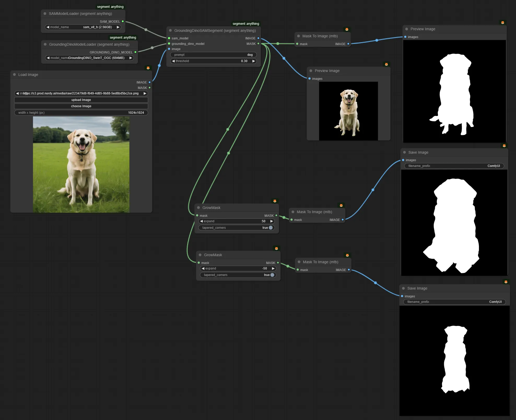Select previous GroundingDINO model with left arrow
The width and height of the screenshot is (516, 420).
tap(48, 58)
